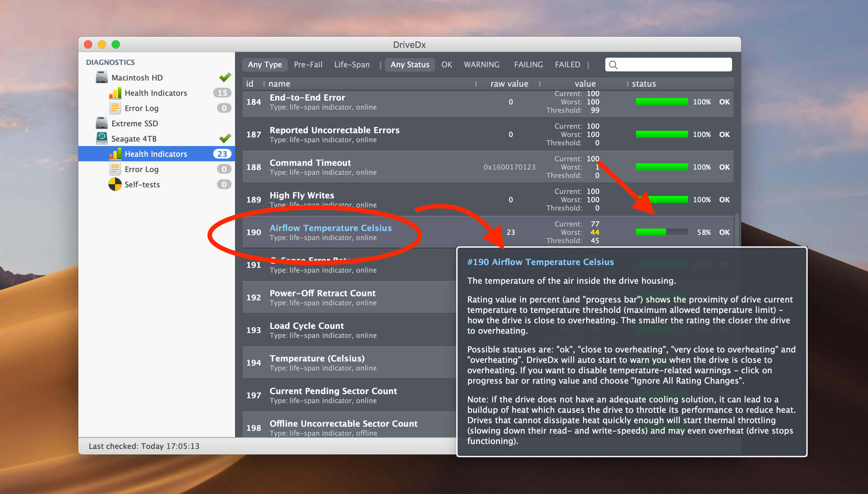Filter indicators by OK status
The width and height of the screenshot is (868, 494).
(446, 65)
